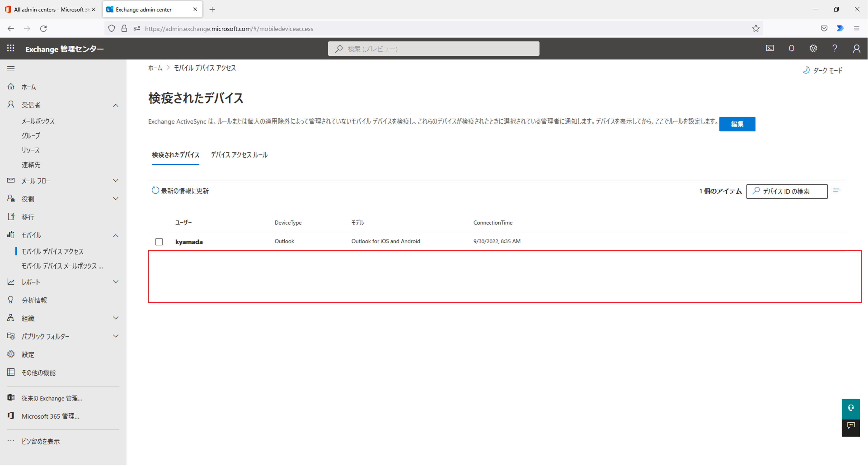Bookmark this page with star icon

click(x=755, y=29)
